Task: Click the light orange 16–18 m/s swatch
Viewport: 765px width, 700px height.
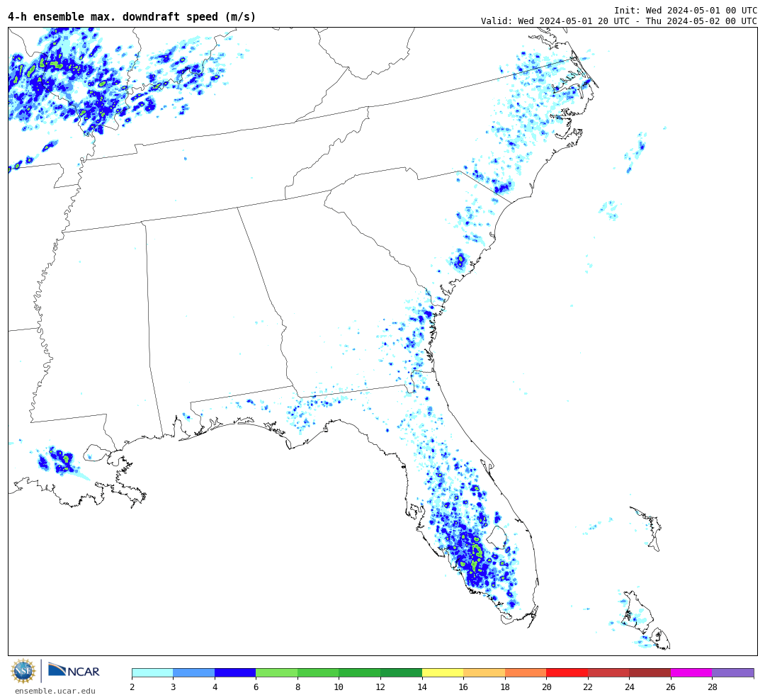Action: point(484,672)
